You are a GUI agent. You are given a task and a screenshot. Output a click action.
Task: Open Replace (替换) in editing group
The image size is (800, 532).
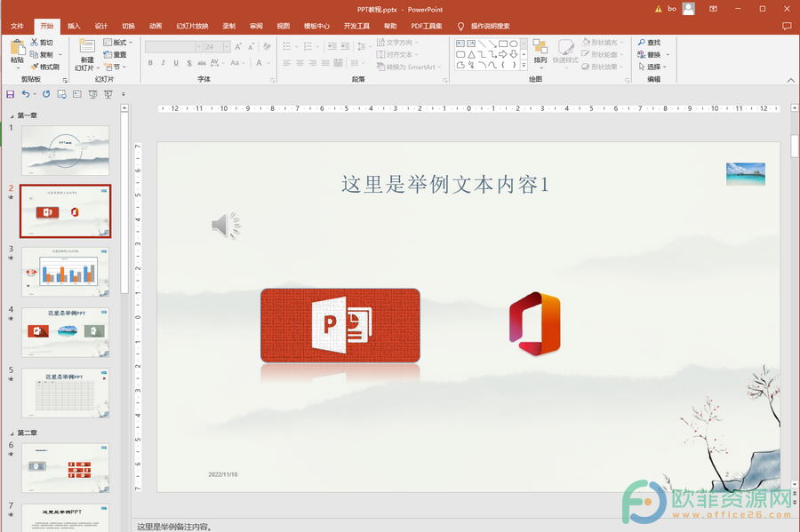click(649, 54)
